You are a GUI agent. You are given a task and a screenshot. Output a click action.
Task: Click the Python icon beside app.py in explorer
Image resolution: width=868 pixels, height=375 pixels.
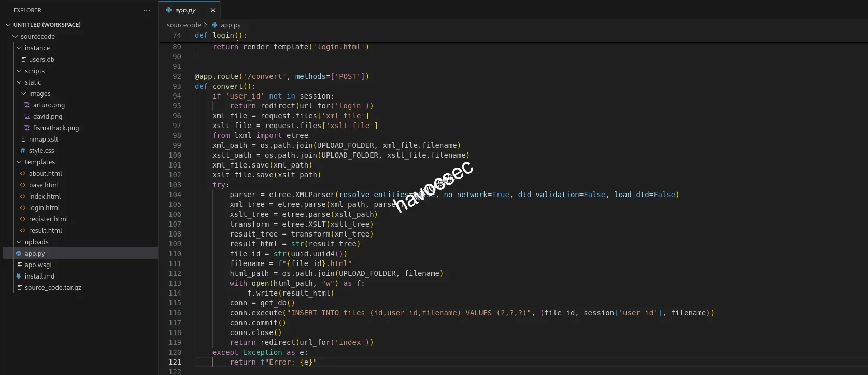point(19,254)
